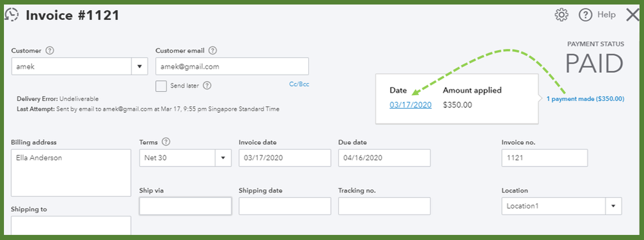Close the invoice with the X
Image resolution: width=644 pixels, height=240 pixels.
click(x=633, y=15)
